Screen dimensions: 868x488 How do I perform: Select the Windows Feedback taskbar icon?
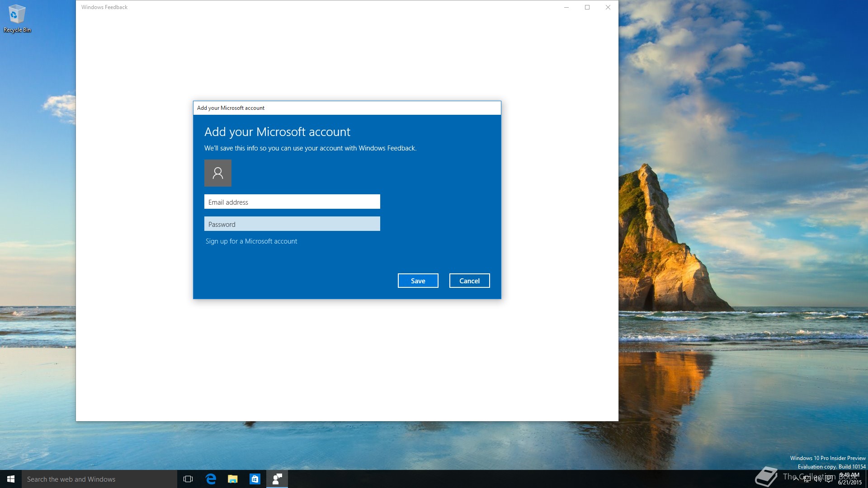pyautogui.click(x=277, y=479)
